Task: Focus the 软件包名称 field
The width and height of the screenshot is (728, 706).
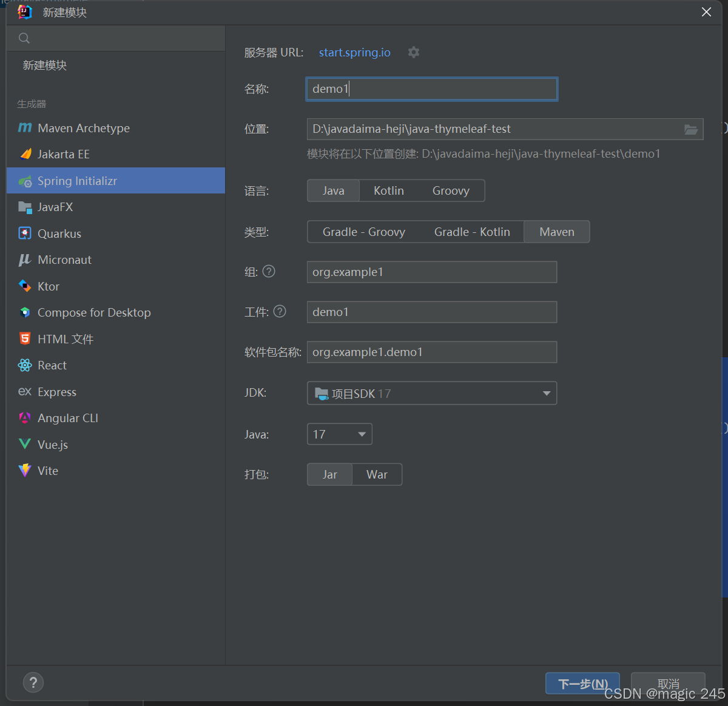Action: pos(432,352)
